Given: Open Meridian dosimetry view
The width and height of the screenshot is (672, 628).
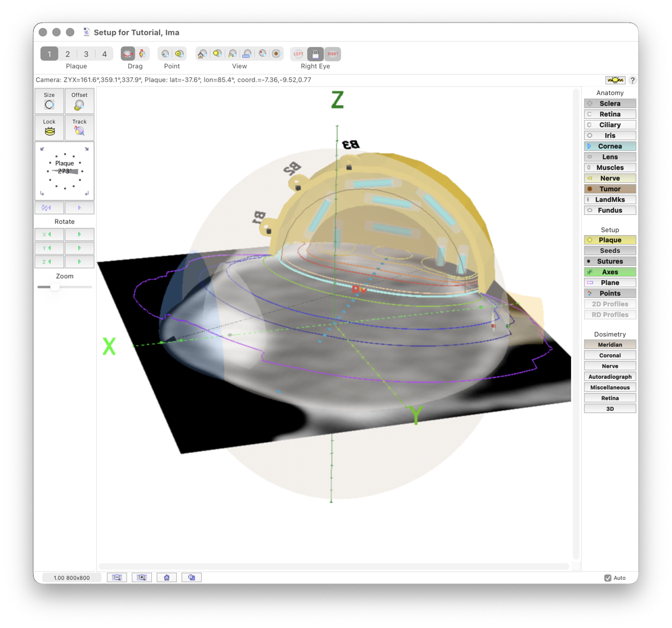Looking at the screenshot, I should (610, 344).
